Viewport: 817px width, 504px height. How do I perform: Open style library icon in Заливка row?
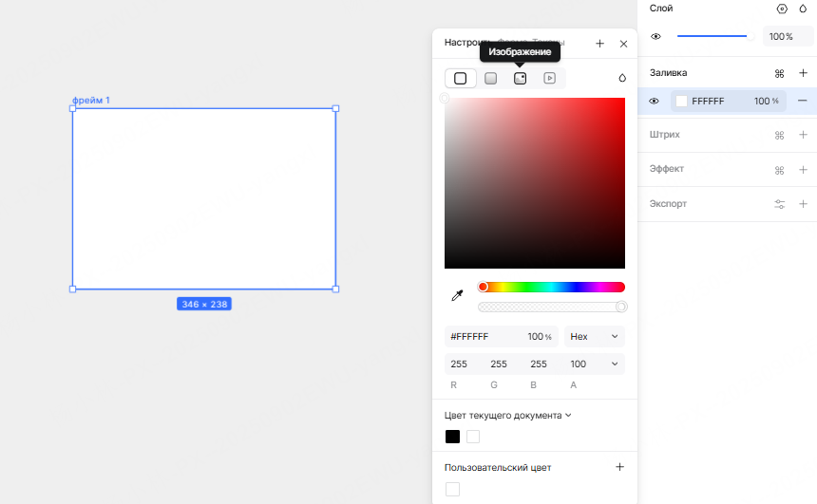click(780, 73)
